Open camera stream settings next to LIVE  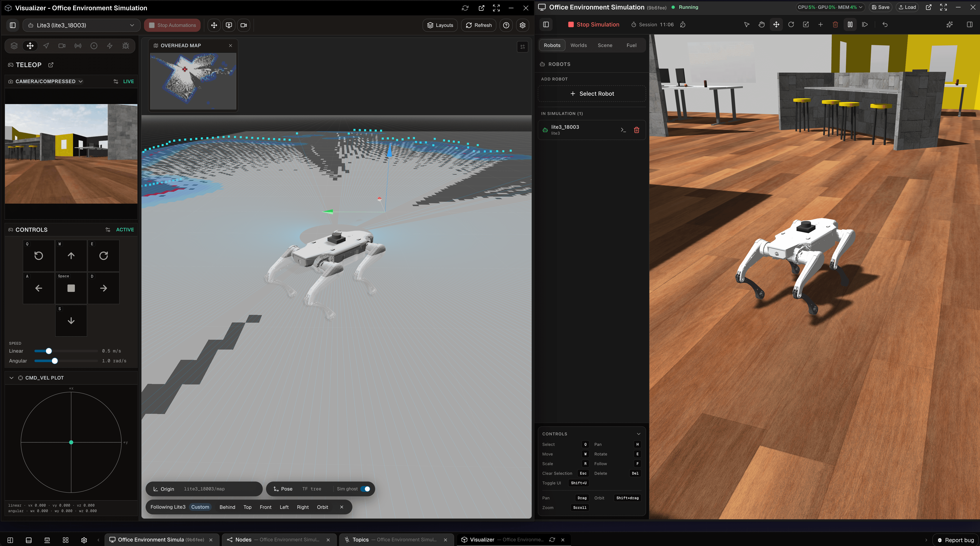[116, 81]
